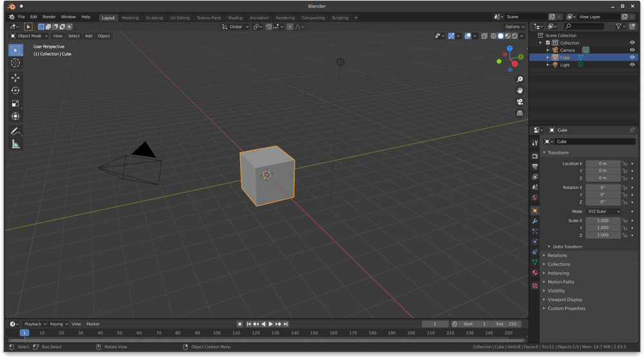Screen dimensions: 644x357
Task: Open the Texture properties checker icon
Action: point(535,286)
